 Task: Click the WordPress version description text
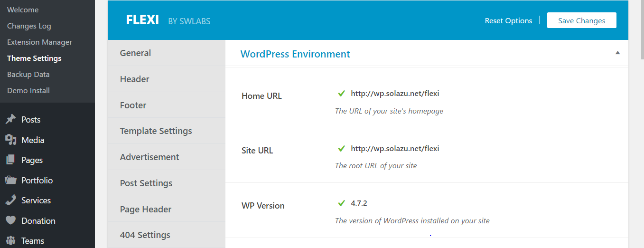pos(412,221)
